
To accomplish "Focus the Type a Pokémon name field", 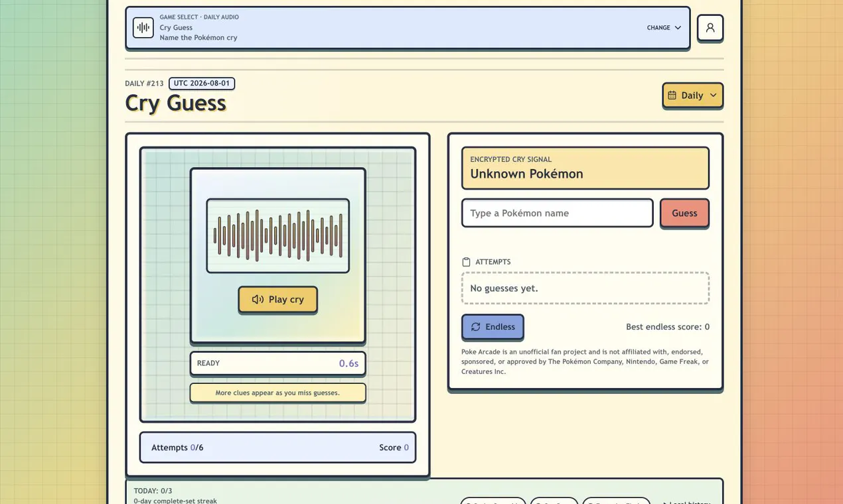I will pyautogui.click(x=558, y=213).
